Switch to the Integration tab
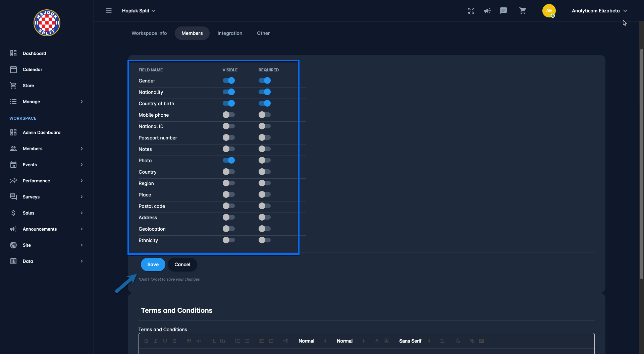Viewport: 644px width, 354px height. (230, 33)
